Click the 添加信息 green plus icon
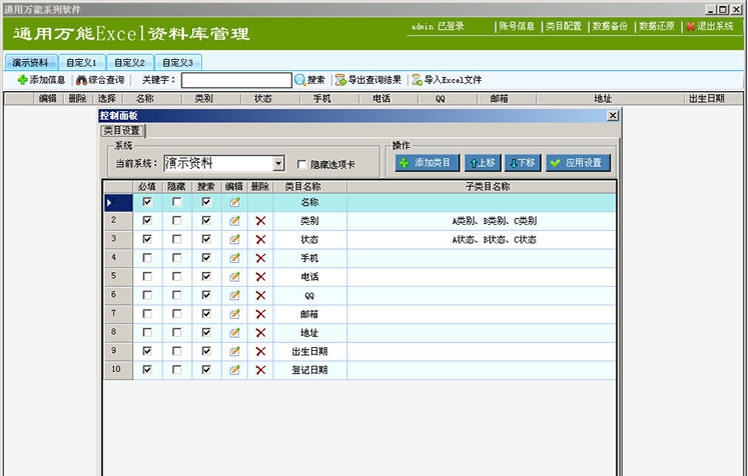 pyautogui.click(x=22, y=80)
